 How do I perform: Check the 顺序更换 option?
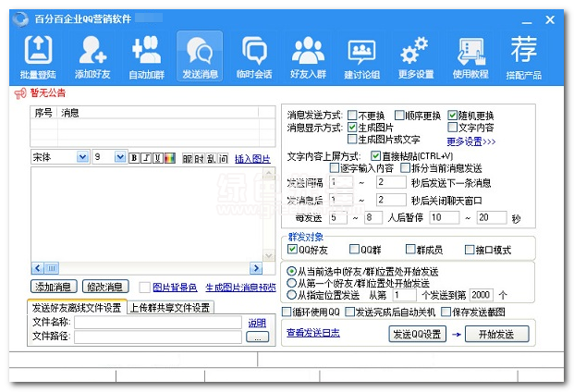399,116
